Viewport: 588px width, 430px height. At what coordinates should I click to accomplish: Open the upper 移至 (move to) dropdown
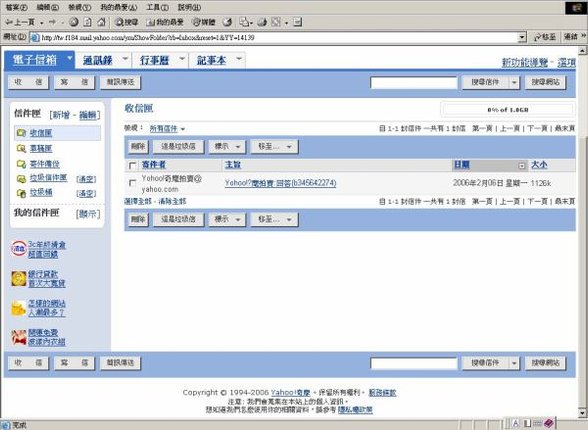[x=274, y=147]
